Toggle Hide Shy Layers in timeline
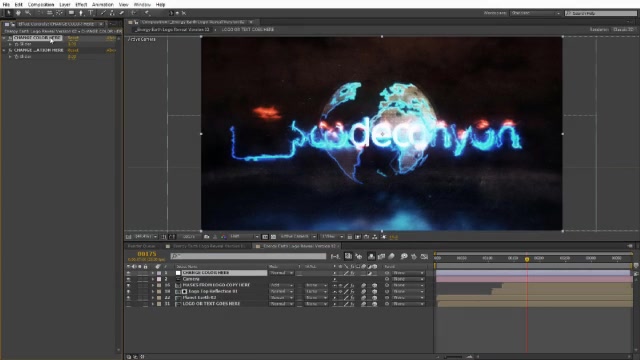This screenshot has height=360, width=640. click(371, 256)
